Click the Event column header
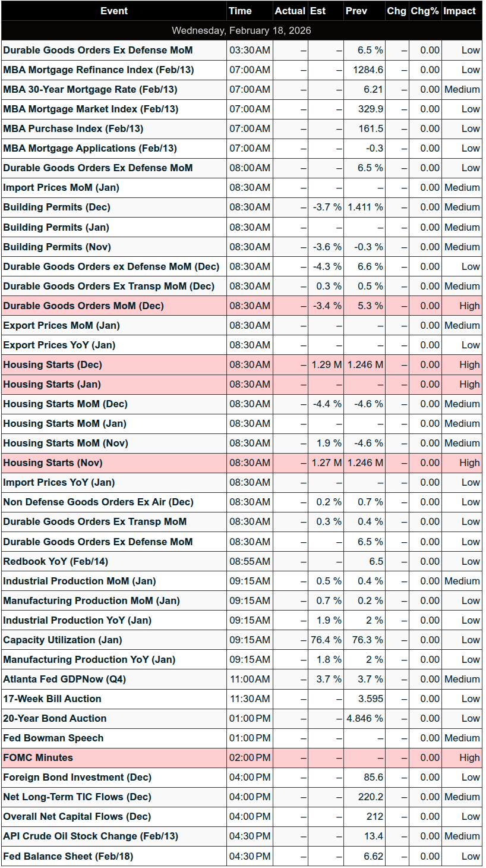 pyautogui.click(x=113, y=11)
